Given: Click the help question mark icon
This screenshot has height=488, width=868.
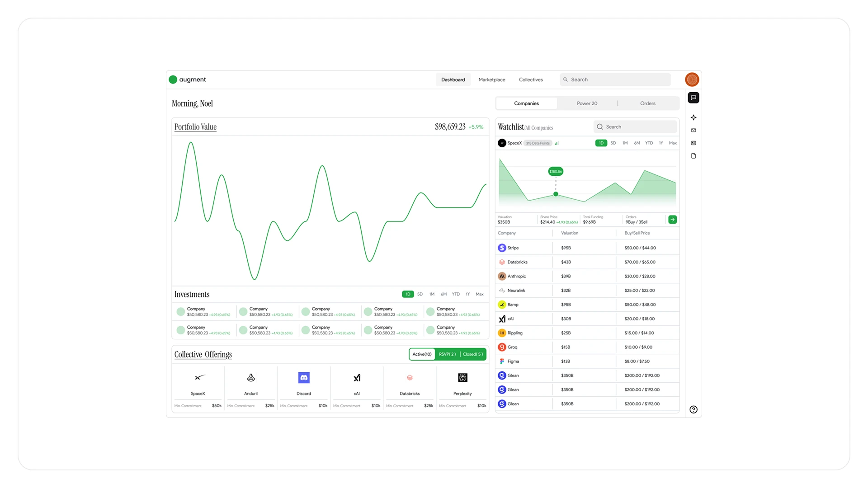Looking at the screenshot, I should coord(693,409).
